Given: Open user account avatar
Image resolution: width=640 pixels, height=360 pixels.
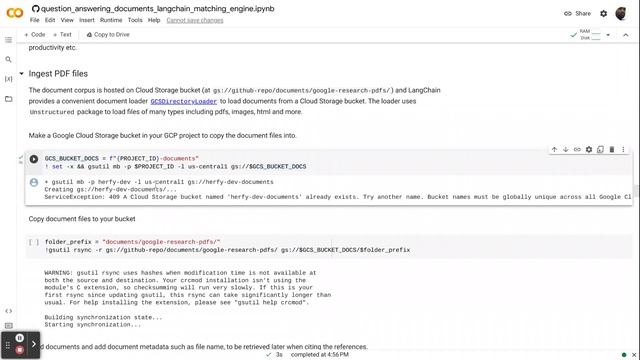Looking at the screenshot, I should tap(621, 13).
